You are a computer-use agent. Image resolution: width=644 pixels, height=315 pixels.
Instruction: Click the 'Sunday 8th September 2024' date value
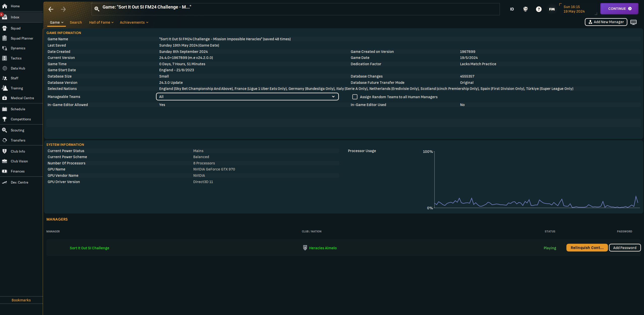pyautogui.click(x=183, y=52)
